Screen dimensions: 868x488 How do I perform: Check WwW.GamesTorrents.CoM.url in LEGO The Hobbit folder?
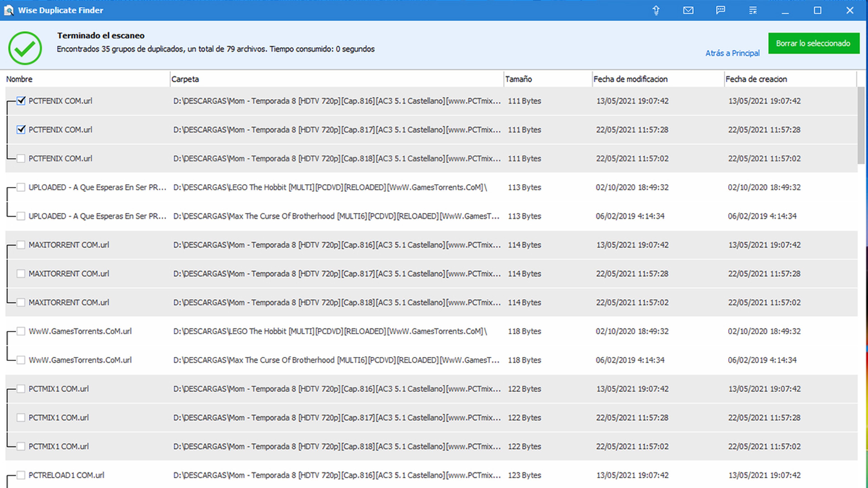[x=21, y=331]
